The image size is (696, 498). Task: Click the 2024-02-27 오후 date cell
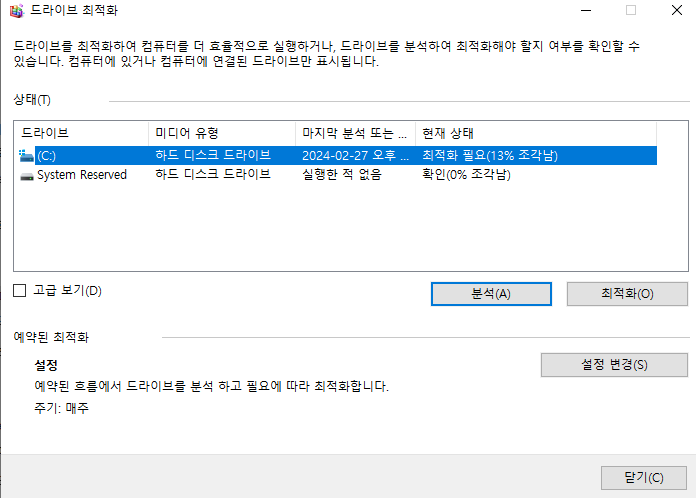355,155
